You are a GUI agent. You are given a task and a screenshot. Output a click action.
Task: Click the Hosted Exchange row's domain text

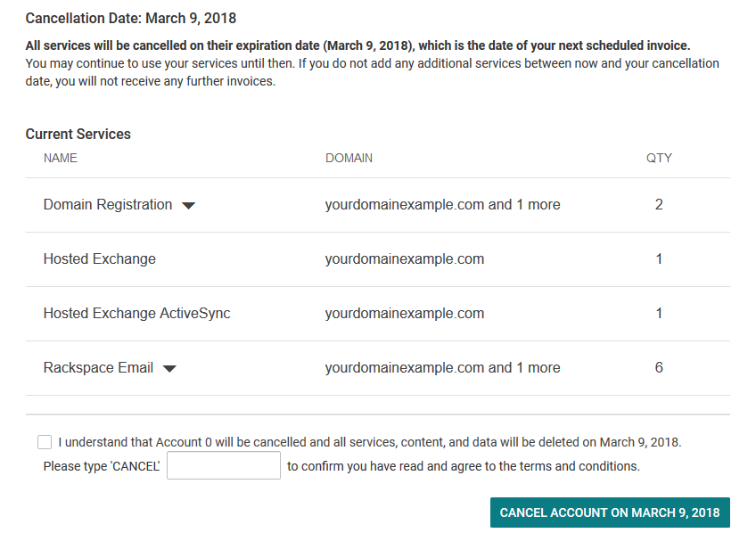pyautogui.click(x=404, y=259)
